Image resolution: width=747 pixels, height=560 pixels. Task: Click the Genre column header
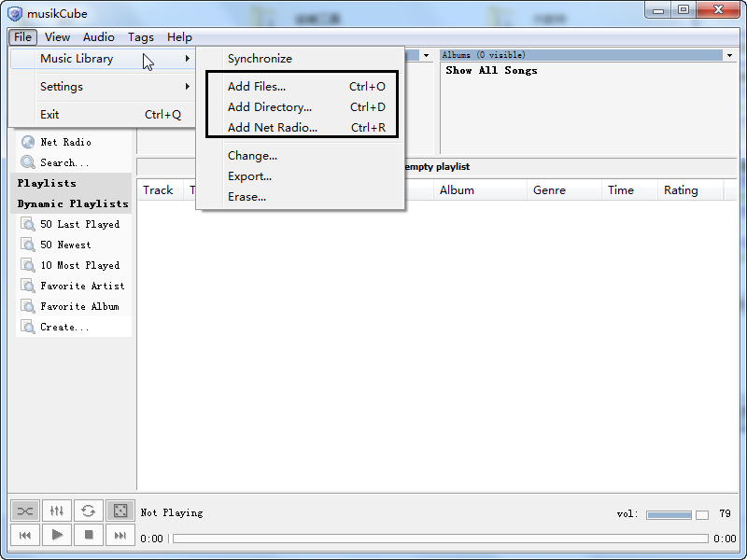[564, 190]
